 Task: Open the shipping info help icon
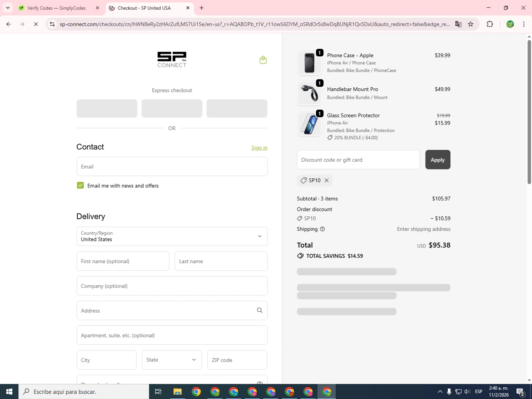322,229
